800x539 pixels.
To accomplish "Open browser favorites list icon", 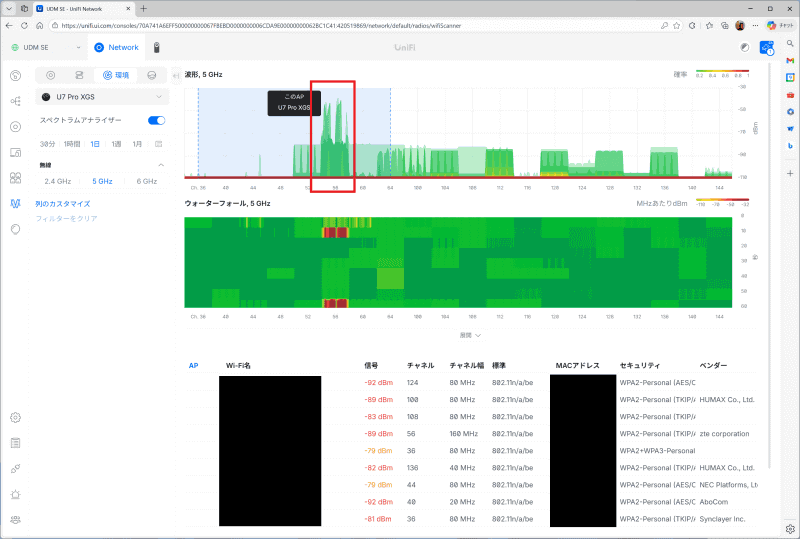I will [709, 26].
